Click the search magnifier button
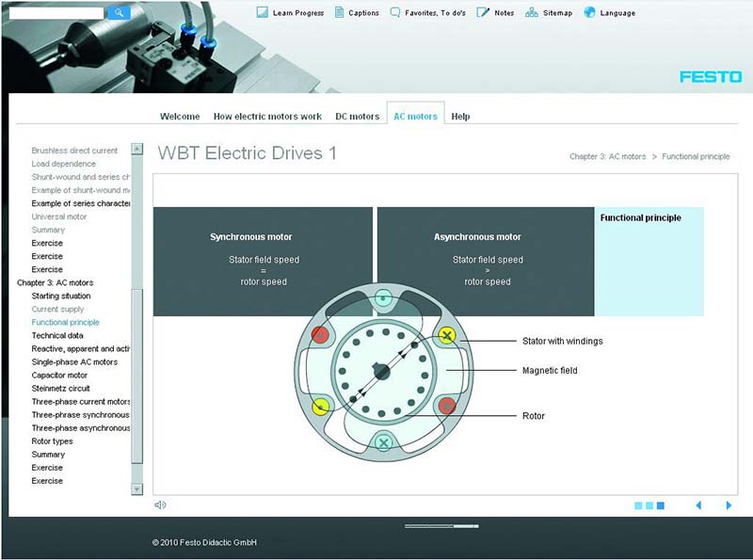Screen dimensions: 753x560 point(120,13)
